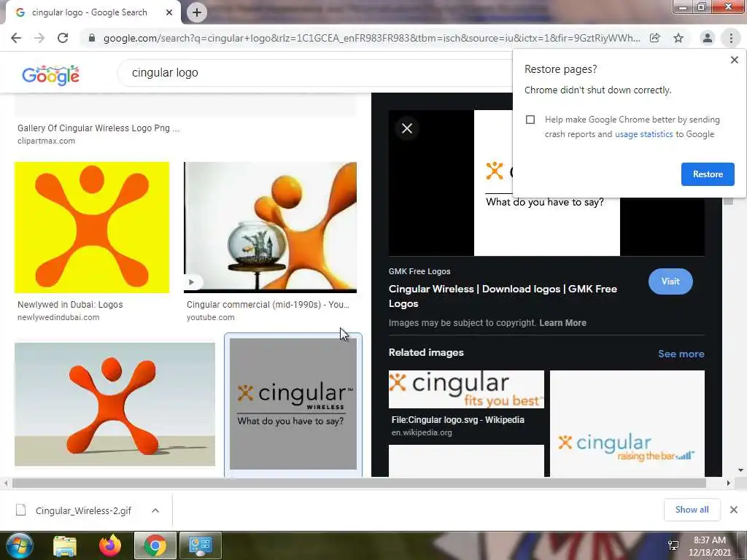The image size is (747, 560).
Task: Click the GMK Free Logos source label
Action: [419, 271]
